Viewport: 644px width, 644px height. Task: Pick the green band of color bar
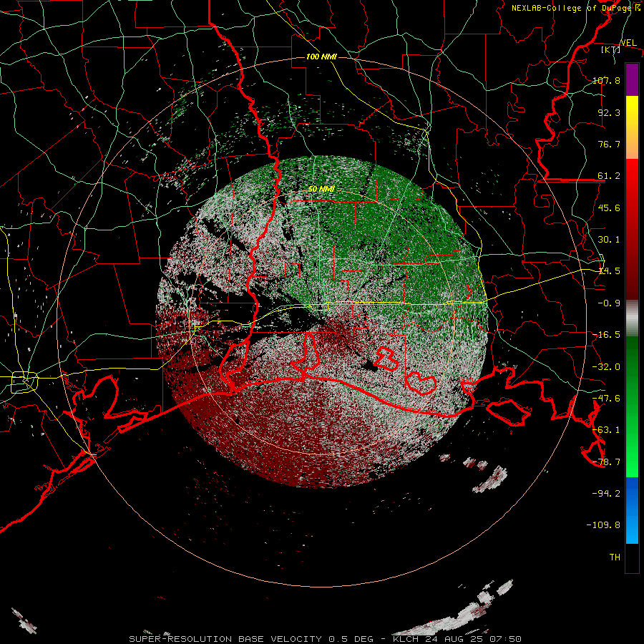click(x=632, y=406)
